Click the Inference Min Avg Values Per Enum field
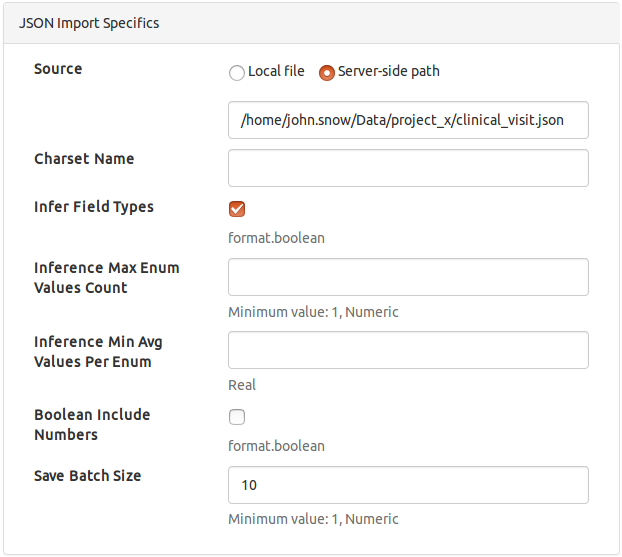This screenshot has width=622, height=557. click(408, 350)
